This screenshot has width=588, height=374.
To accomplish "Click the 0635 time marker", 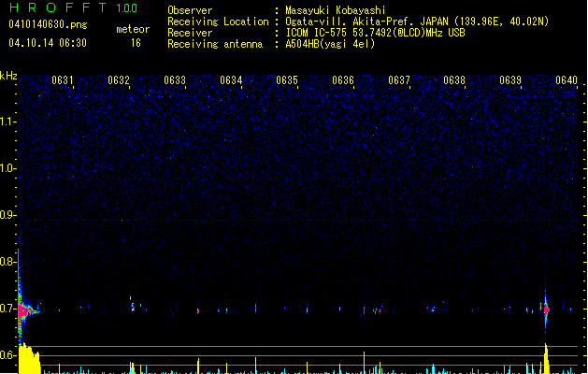I will [287, 80].
